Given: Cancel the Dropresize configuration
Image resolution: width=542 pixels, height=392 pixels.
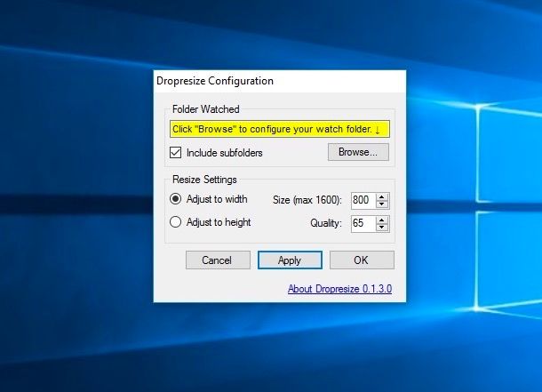Looking at the screenshot, I should 218,260.
